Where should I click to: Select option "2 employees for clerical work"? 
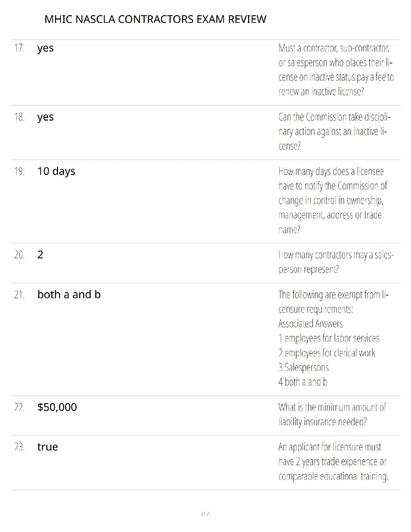(326, 353)
